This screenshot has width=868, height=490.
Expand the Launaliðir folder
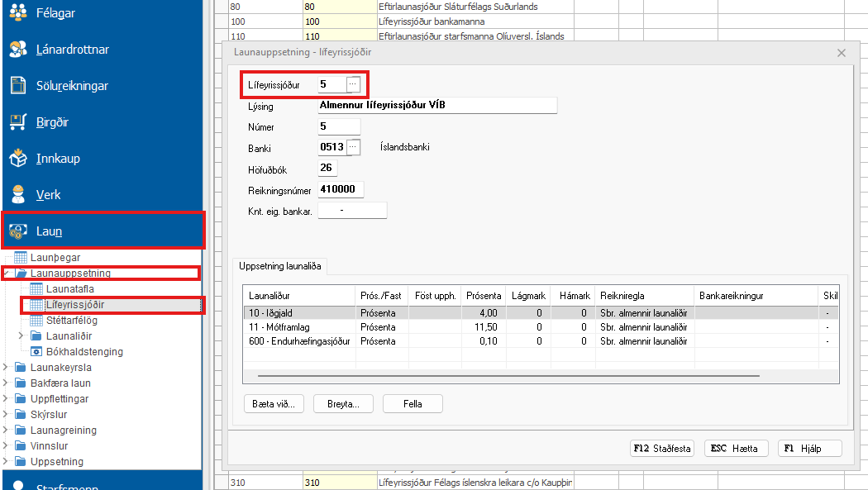tap(21, 336)
